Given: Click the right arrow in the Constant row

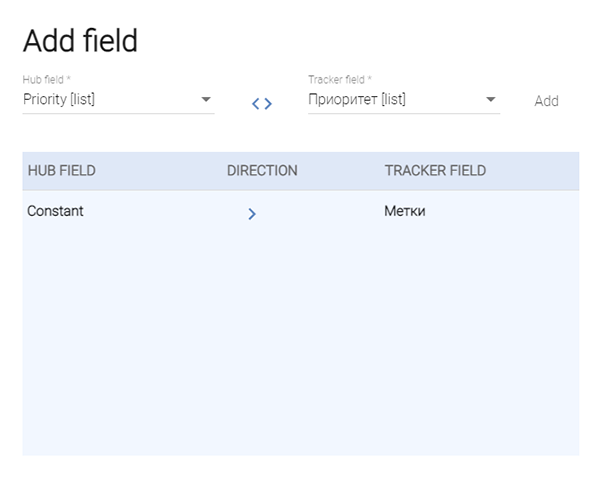Looking at the screenshot, I should pos(252,213).
